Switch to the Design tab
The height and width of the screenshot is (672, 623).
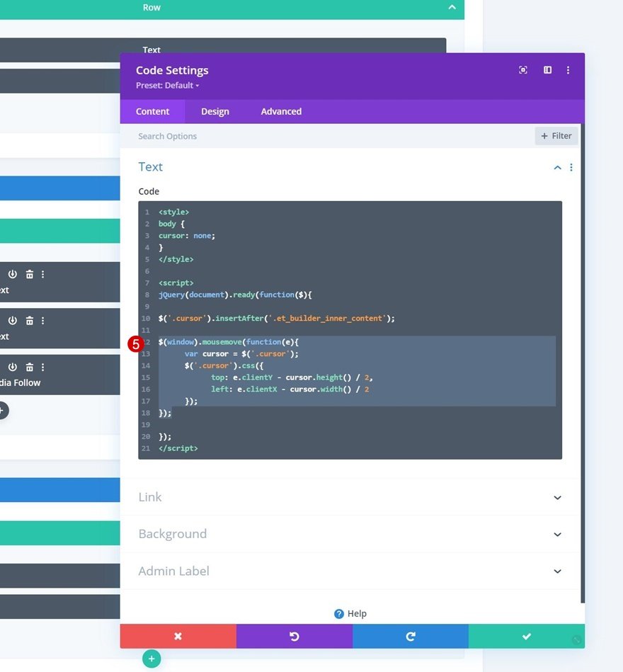[x=215, y=111]
